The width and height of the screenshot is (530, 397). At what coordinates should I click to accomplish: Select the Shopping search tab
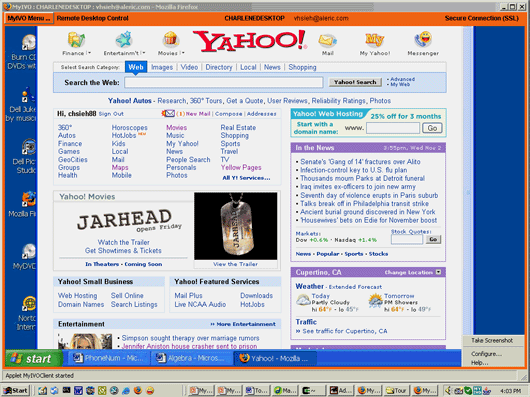tap(302, 67)
